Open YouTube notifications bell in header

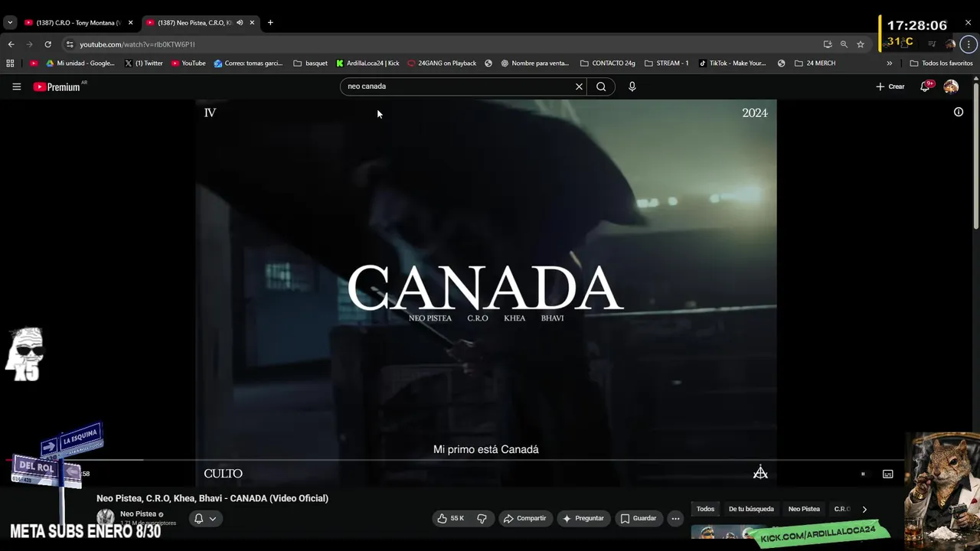click(925, 86)
